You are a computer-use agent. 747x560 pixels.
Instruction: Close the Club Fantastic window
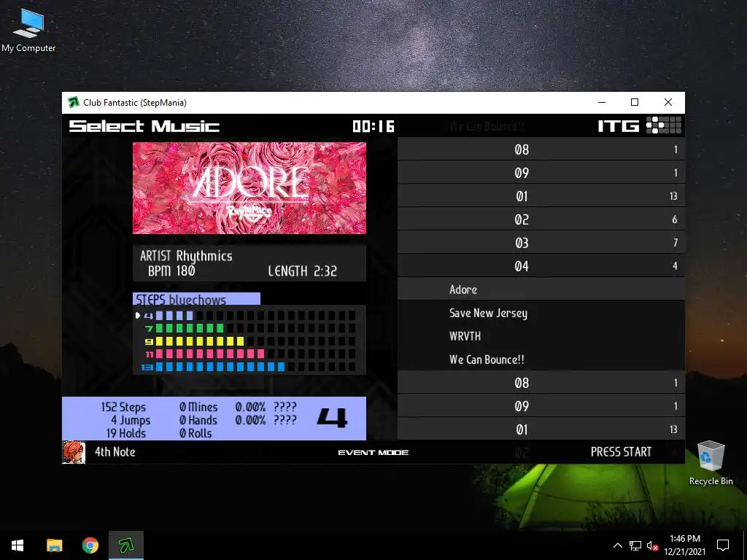click(668, 102)
